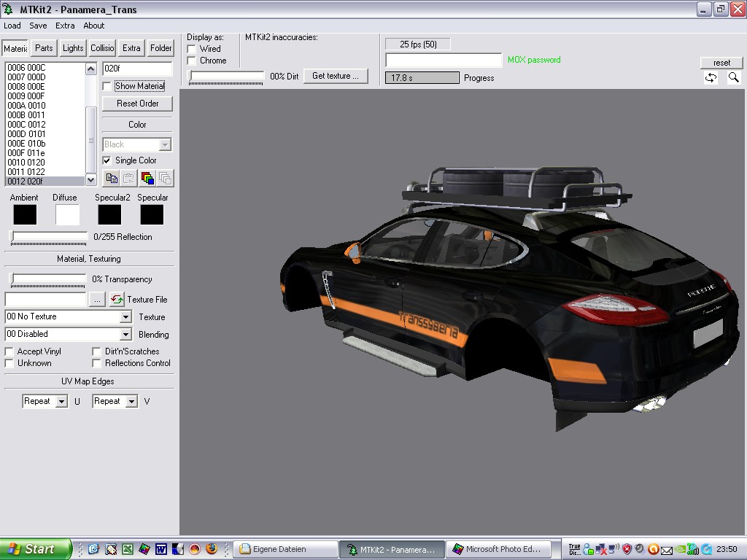Launch Firefox from the quick launch bar
Viewport: 747px width, 560px height.
212,549
